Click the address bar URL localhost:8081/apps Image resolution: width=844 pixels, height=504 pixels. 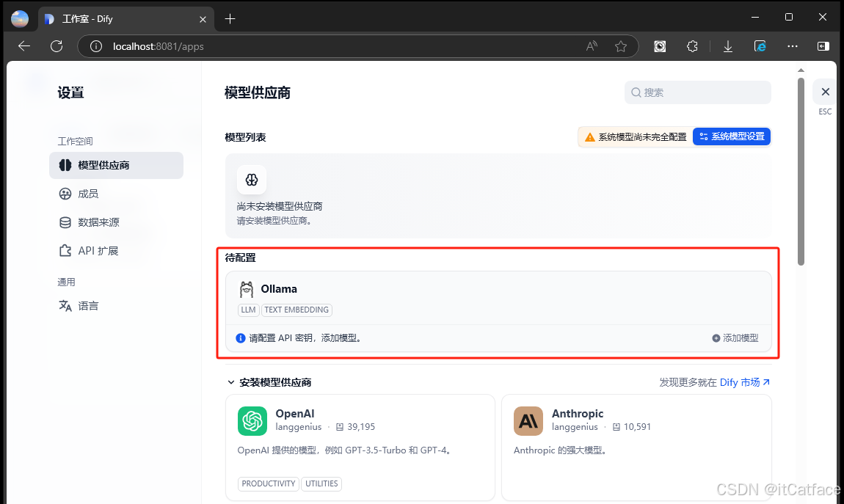click(x=159, y=46)
